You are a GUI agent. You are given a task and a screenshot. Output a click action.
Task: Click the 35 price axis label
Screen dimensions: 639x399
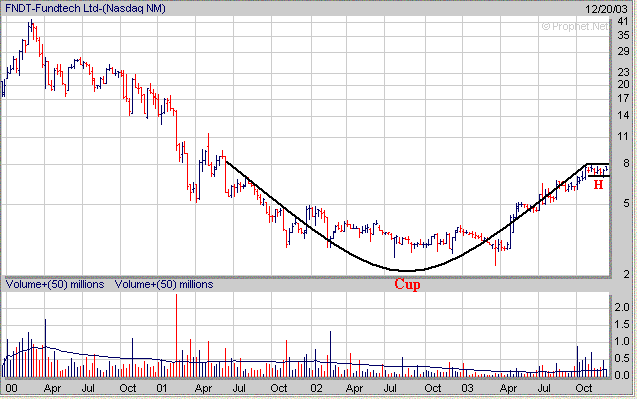coord(623,36)
